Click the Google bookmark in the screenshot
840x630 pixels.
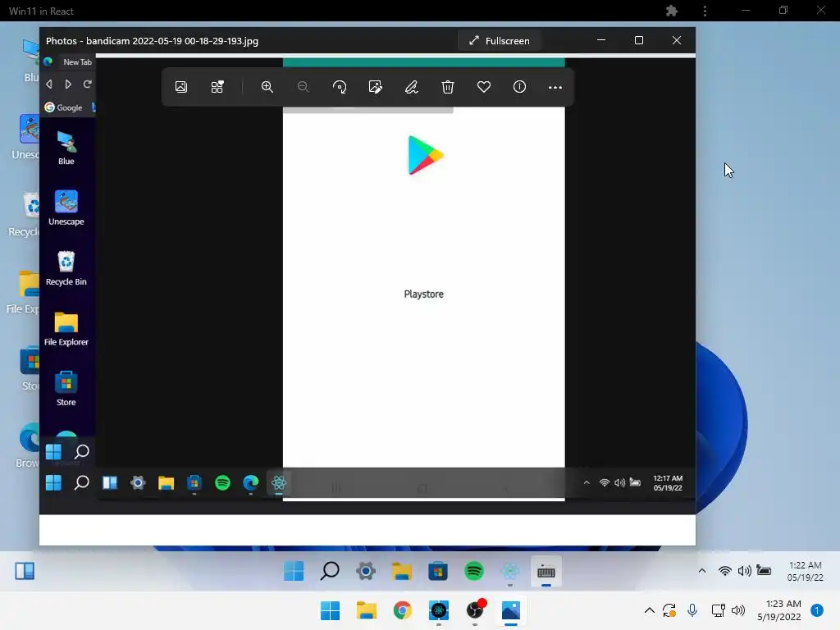[x=64, y=107]
